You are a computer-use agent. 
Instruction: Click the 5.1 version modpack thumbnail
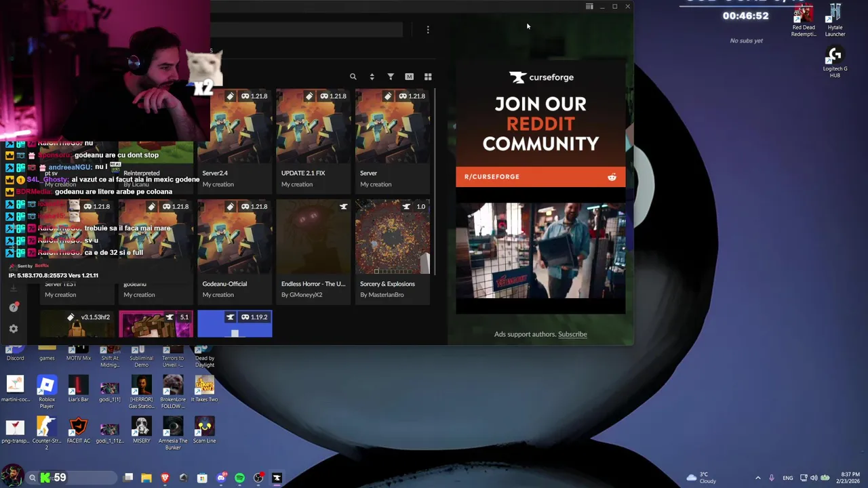pyautogui.click(x=156, y=324)
